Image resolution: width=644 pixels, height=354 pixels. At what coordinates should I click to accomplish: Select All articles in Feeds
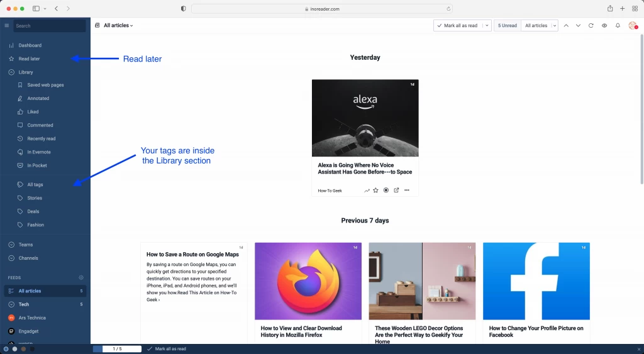[x=45, y=290]
